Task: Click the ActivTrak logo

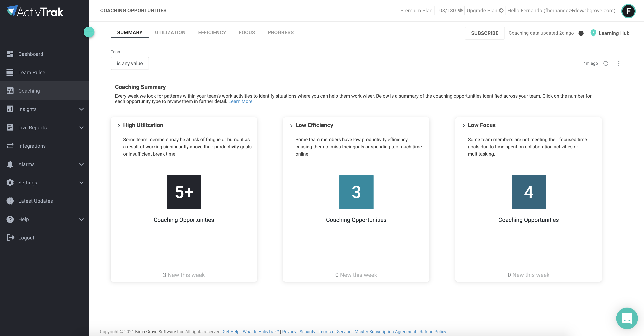Action: [35, 11]
